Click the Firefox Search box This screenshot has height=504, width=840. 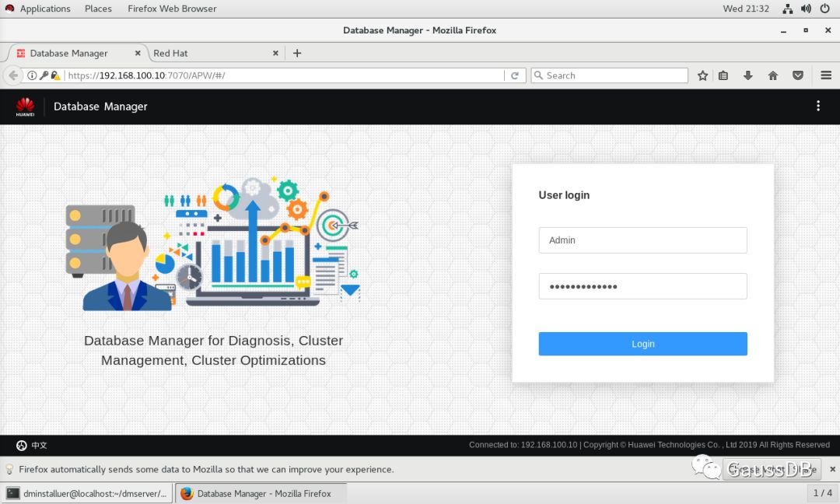(x=611, y=75)
